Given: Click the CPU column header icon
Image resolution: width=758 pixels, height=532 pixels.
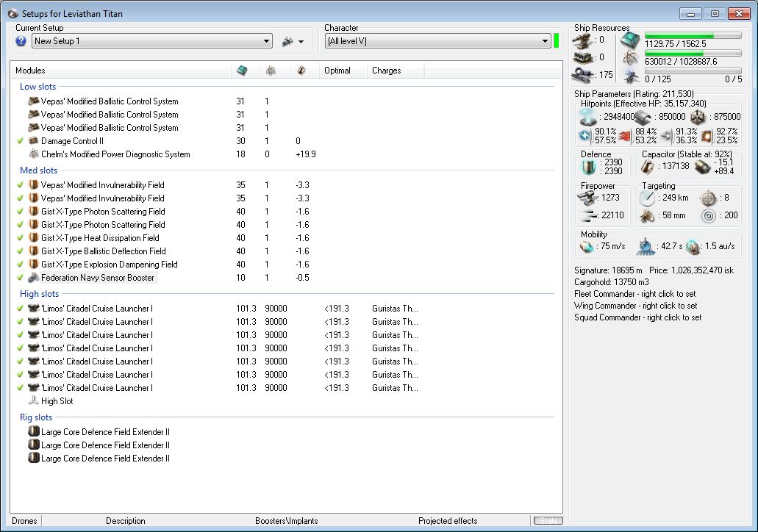Looking at the screenshot, I should pos(242,71).
